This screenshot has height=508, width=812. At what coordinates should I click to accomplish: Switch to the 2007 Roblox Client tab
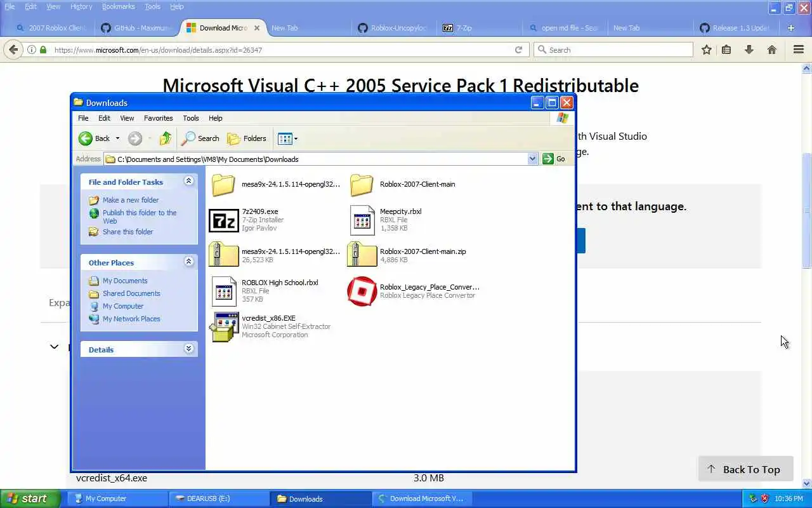52,28
